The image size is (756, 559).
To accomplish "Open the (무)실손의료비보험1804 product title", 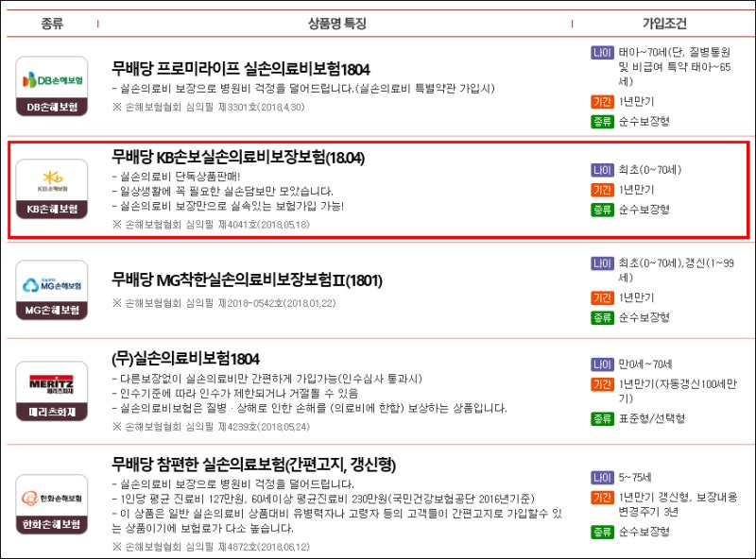I will [x=185, y=359].
